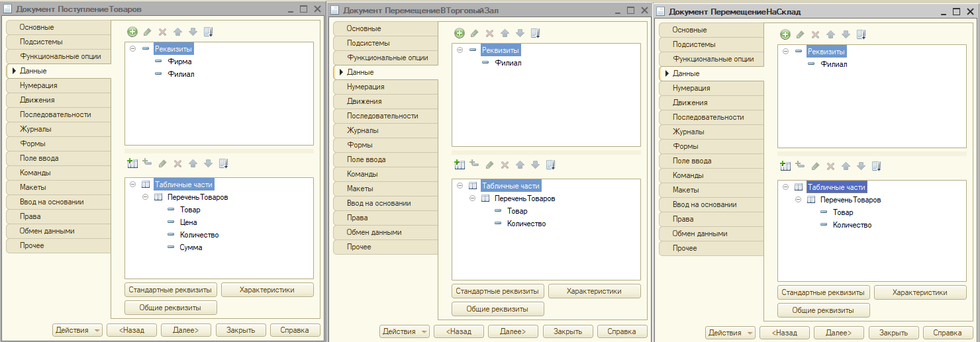Image resolution: width=980 pixels, height=342 pixels.
Task: Click delete X above Реквизиты in ПеремещениеНаСклад
Action: click(x=815, y=34)
